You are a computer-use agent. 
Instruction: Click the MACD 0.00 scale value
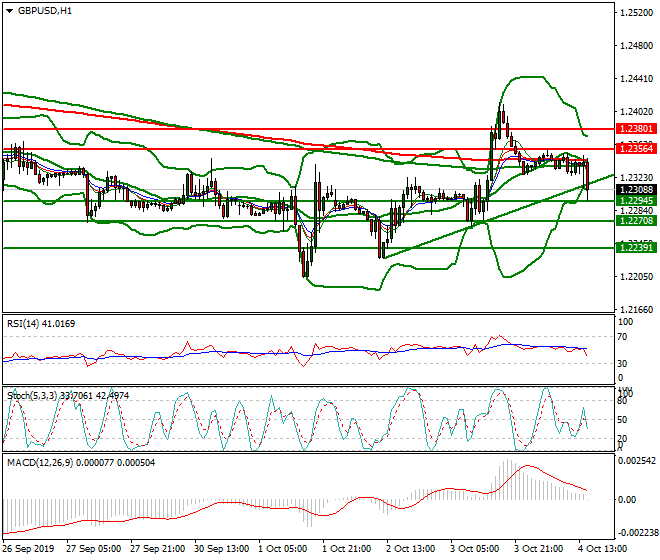click(x=627, y=500)
